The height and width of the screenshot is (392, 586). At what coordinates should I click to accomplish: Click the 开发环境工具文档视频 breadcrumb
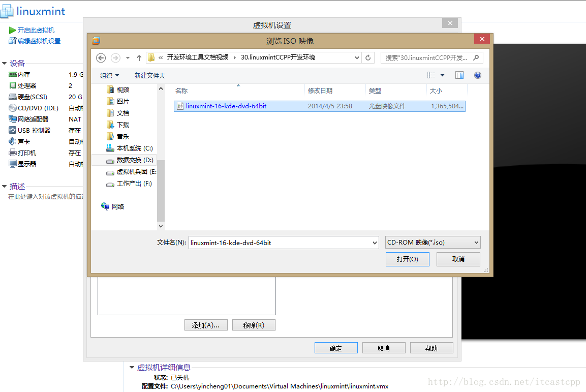(x=198, y=57)
